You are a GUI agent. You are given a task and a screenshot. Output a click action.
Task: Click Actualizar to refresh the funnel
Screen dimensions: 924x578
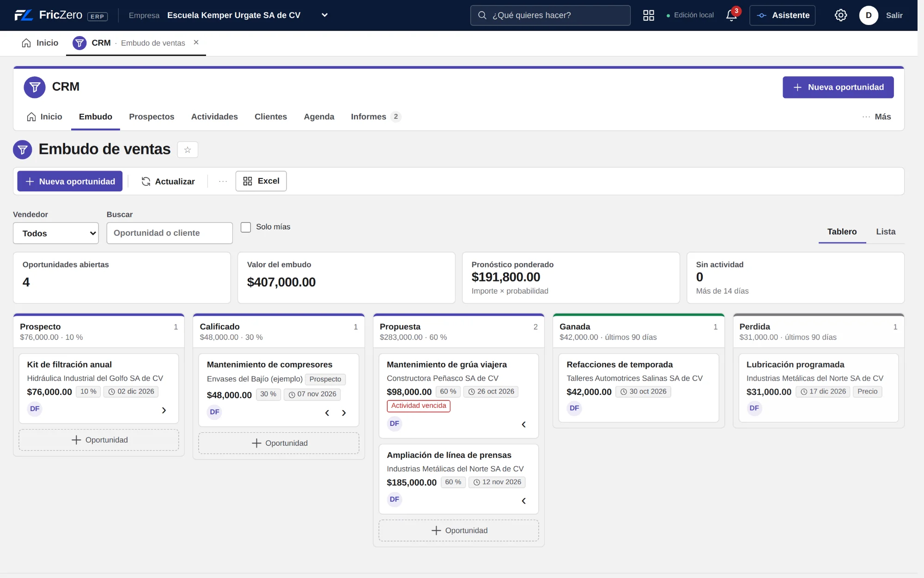[x=168, y=181]
